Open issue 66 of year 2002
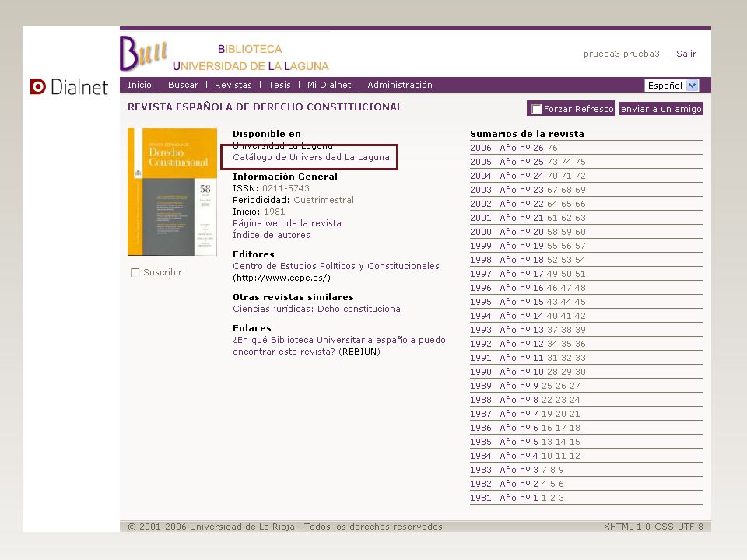This screenshot has width=747, height=560. pos(580,204)
